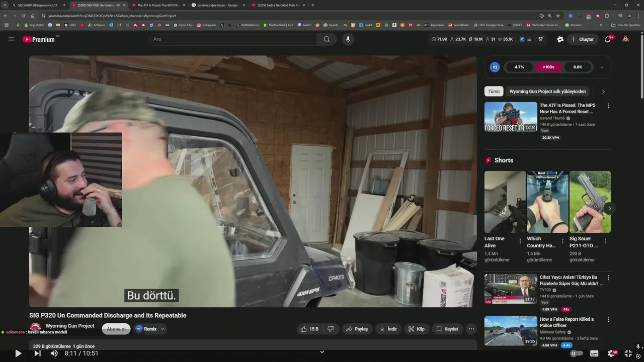The height and width of the screenshot is (362, 644).
Task: Open player settings gear
Action: click(611, 353)
